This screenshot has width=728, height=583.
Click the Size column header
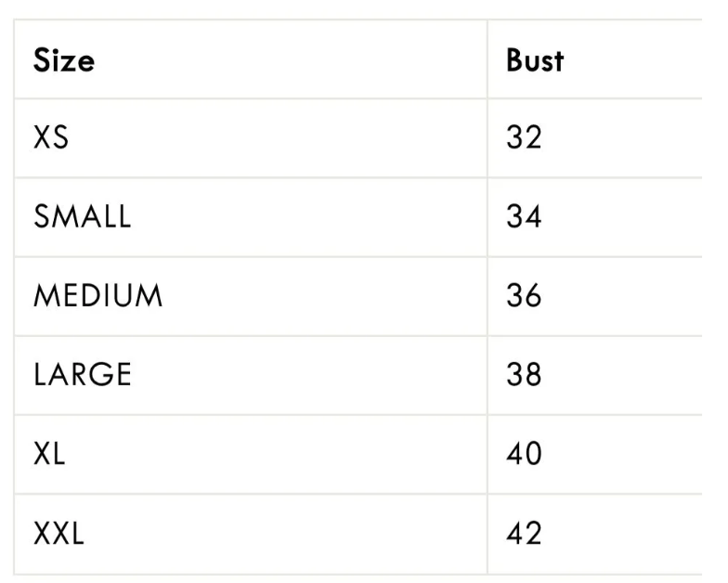pos(64,61)
